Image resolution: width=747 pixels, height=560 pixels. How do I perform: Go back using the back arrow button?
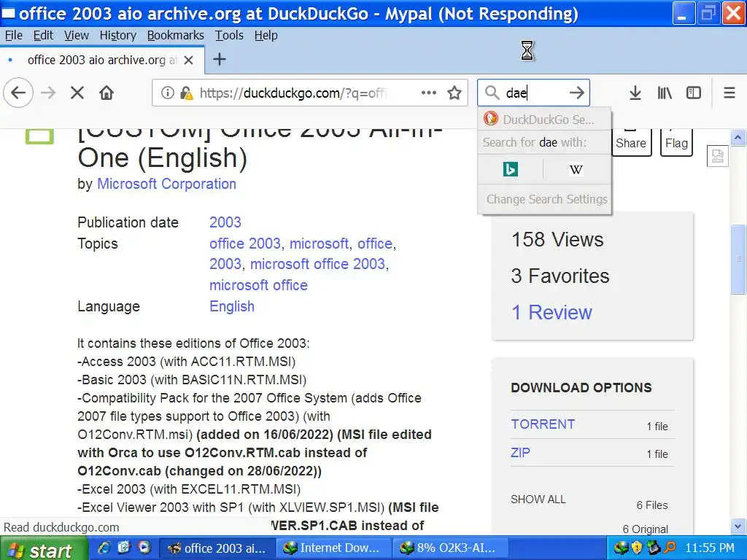click(x=18, y=93)
